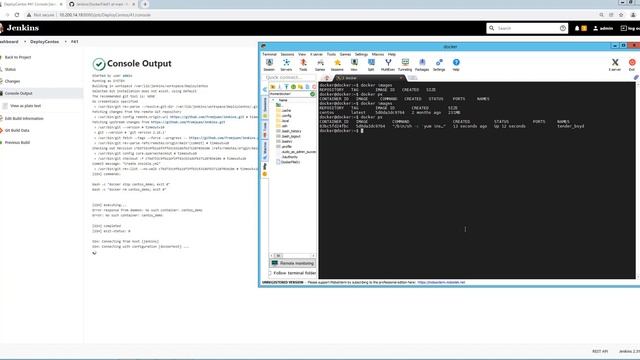Open the View menu in MobaXterm
The width and height of the screenshot is (640, 360).
click(x=302, y=54)
